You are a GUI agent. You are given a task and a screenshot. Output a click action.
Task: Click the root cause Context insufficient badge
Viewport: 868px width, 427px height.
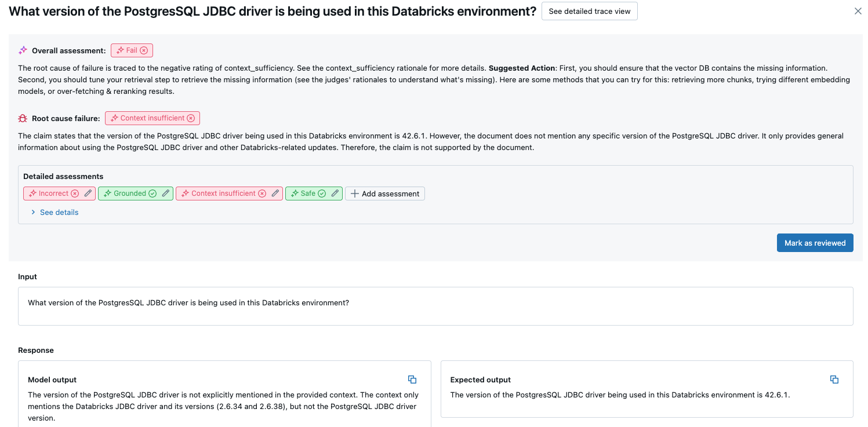(152, 118)
